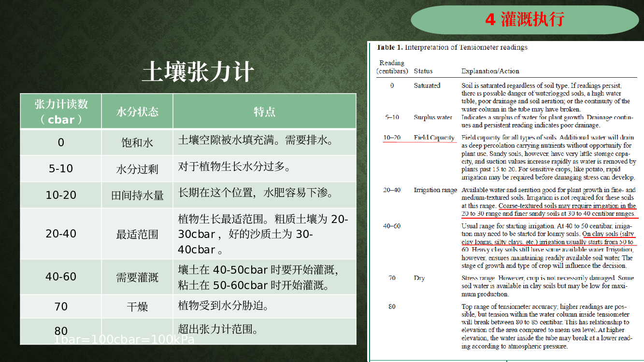Click the "Table 1. Interpretation of Tensiometer readings" caption
Image resolution: width=644 pixels, height=362 pixels.
pos(452,47)
